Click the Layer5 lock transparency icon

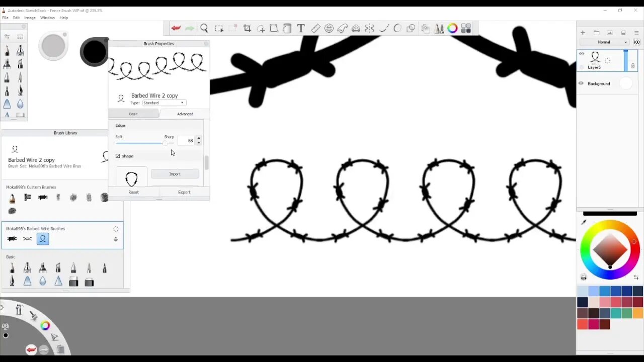(633, 66)
